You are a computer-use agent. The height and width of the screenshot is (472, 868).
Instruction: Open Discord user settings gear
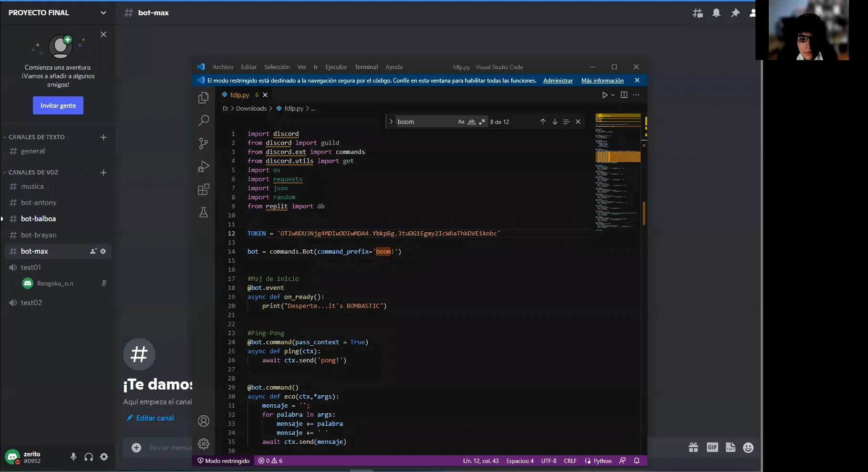click(x=104, y=457)
